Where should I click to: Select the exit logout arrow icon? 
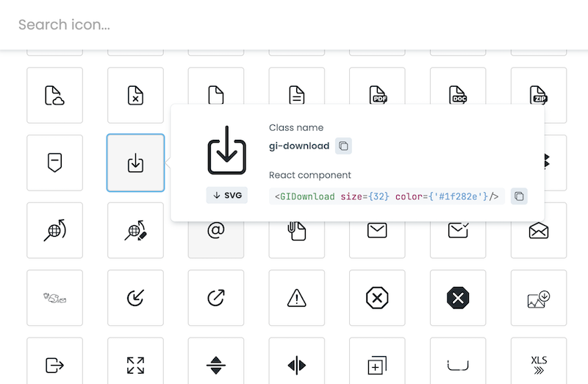click(x=54, y=361)
